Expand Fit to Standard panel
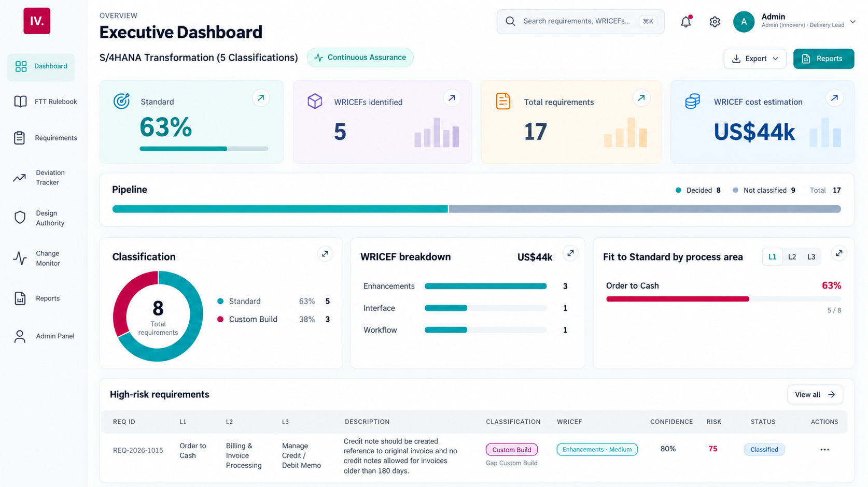This screenshot has height=487, width=868. pyautogui.click(x=839, y=253)
